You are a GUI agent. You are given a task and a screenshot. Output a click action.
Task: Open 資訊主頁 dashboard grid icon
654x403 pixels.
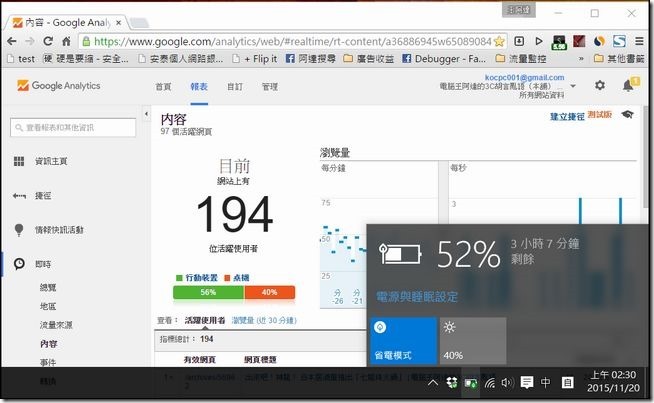click(19, 161)
